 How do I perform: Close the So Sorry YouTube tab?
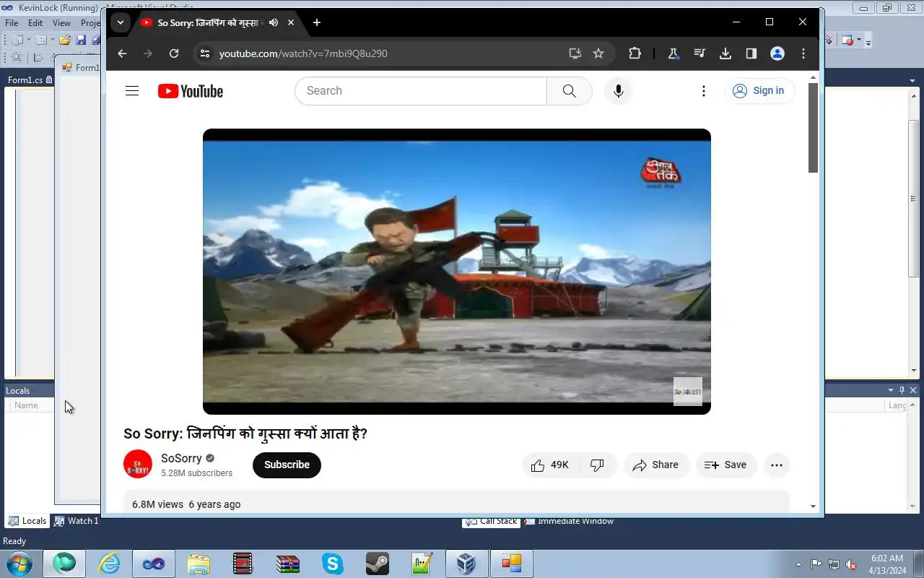tap(291, 22)
